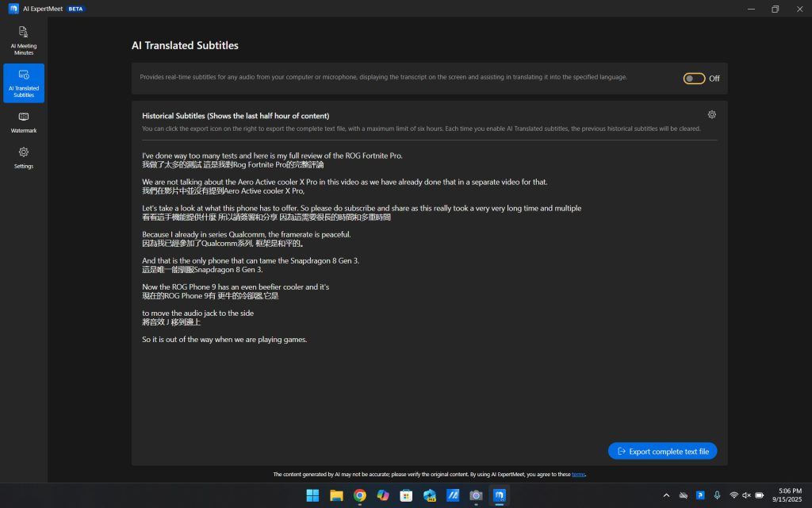Click "Let's take a look" subtitle line

click(x=362, y=209)
